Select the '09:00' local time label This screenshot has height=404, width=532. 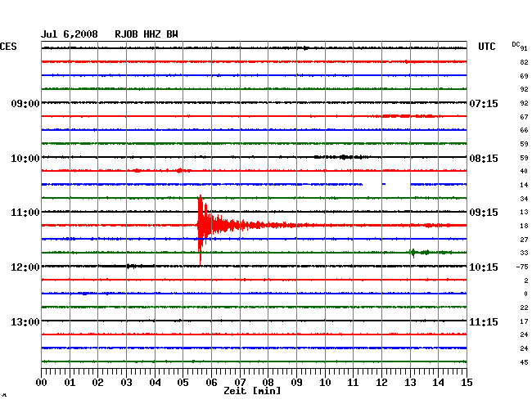[25, 103]
